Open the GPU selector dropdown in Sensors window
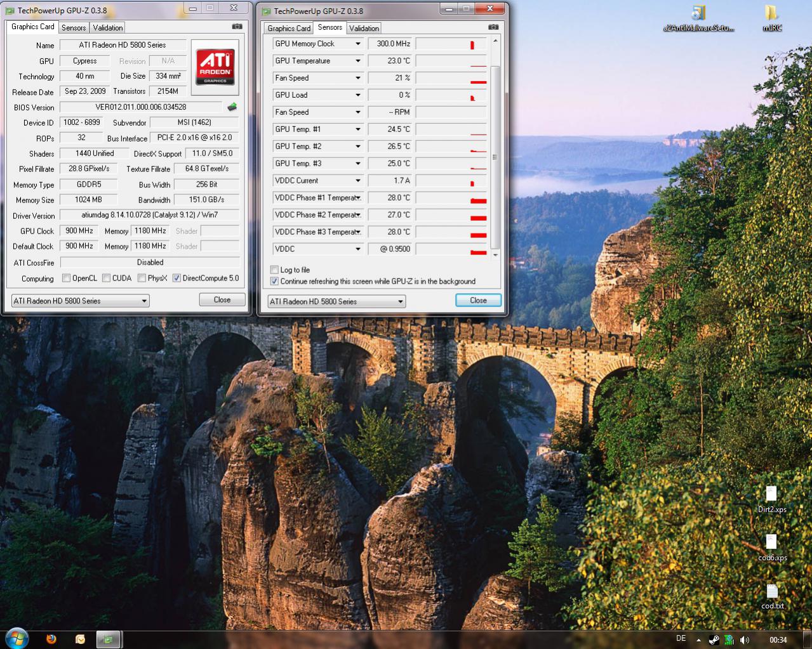The width and height of the screenshot is (812, 649). point(336,301)
